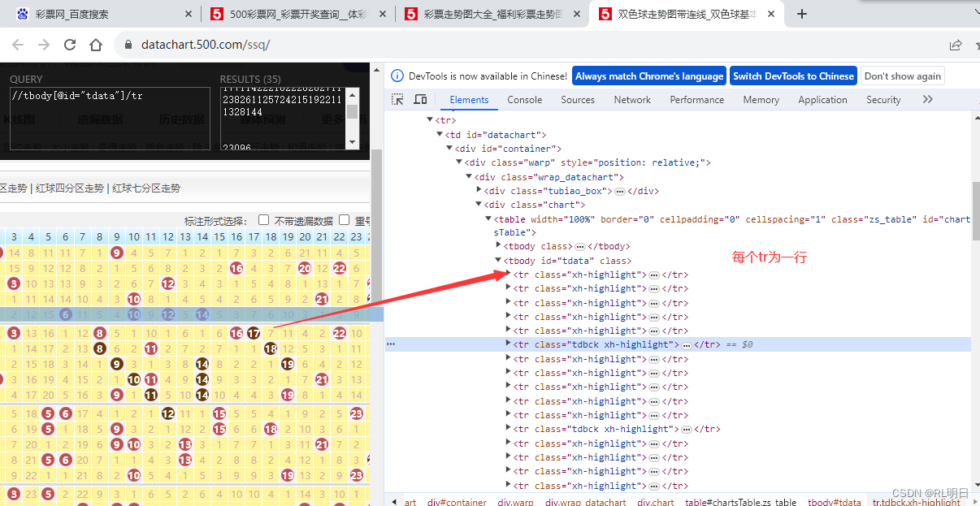Select the Elements tab
The height and width of the screenshot is (506, 980).
coord(470,99)
